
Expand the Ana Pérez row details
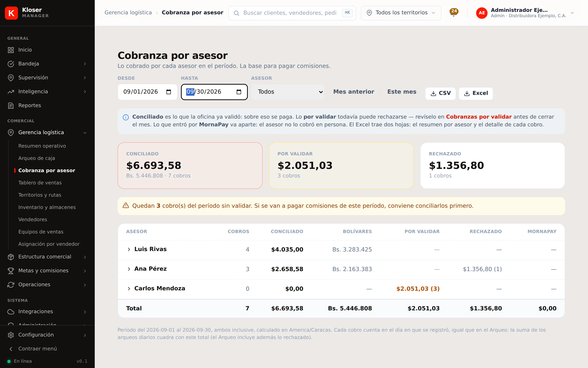click(129, 269)
